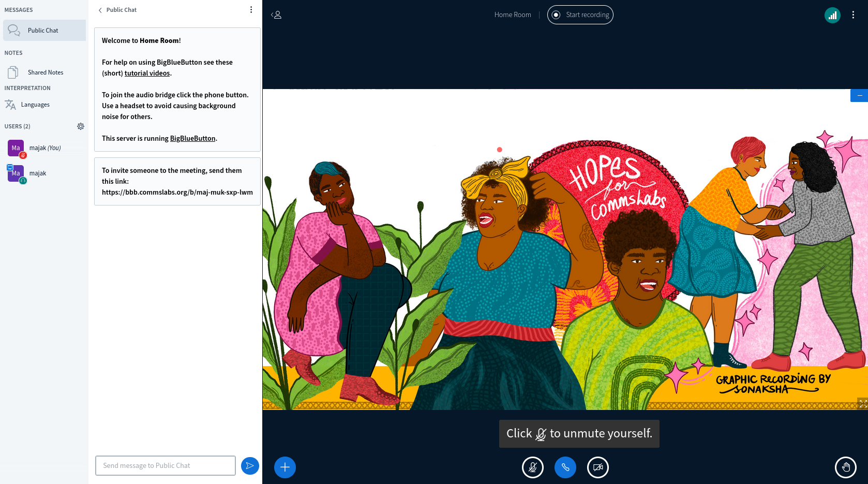Make the presentation fullscreen

[862, 404]
